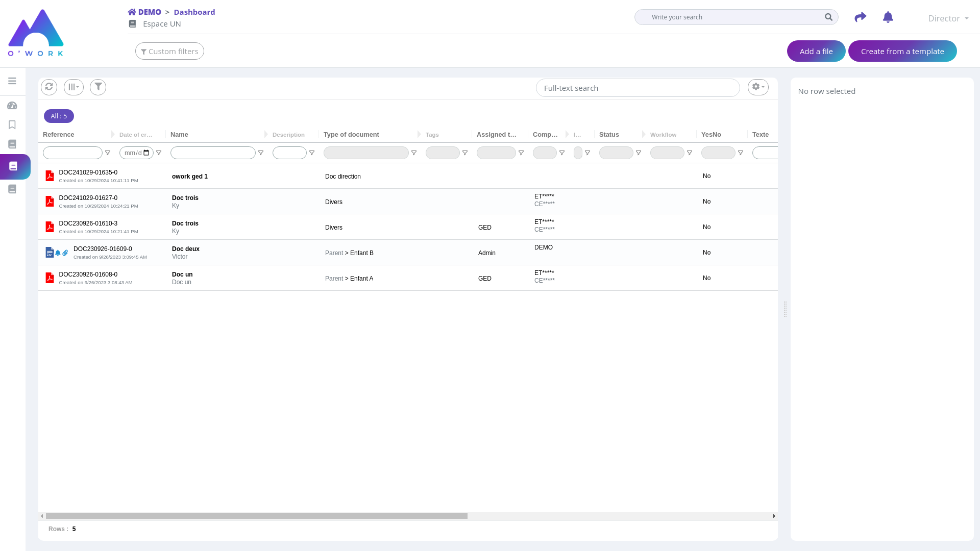Click the notifications bell icon
Viewport: 980px width, 551px height.
point(888,17)
